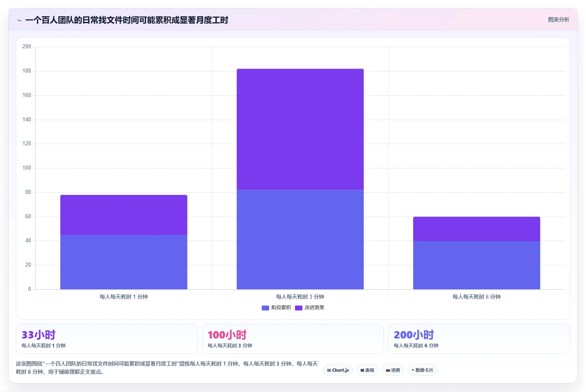Click y-axis tick value 200
The width and height of the screenshot is (586, 392).
[x=27, y=47]
